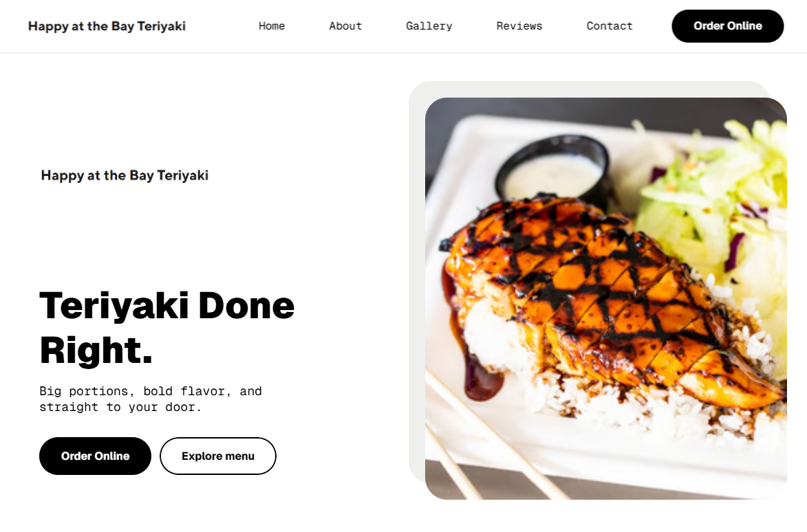The image size is (807, 532).
Task: Open the Reviews nav item
Action: click(519, 26)
